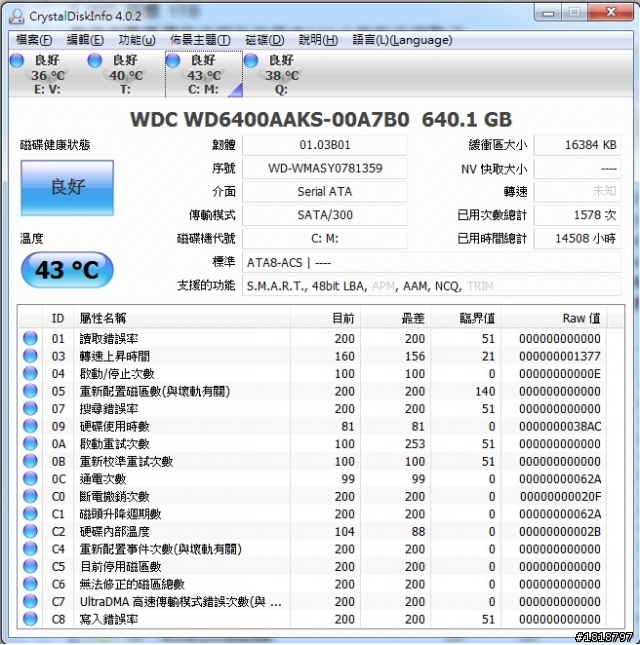Click status orb for attribute 04 啟動/停止次數
Viewport: 640px width, 645px height.
tap(30, 373)
